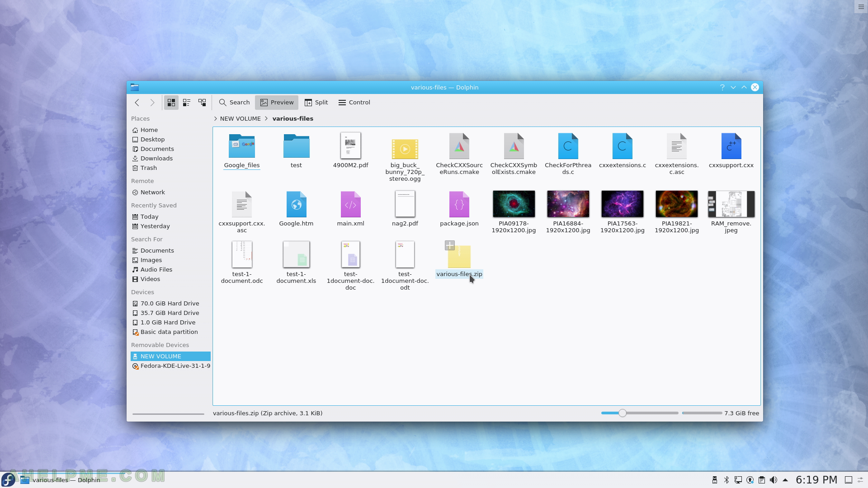Click the volume icon in system tray
The width and height of the screenshot is (868, 488).
click(774, 480)
